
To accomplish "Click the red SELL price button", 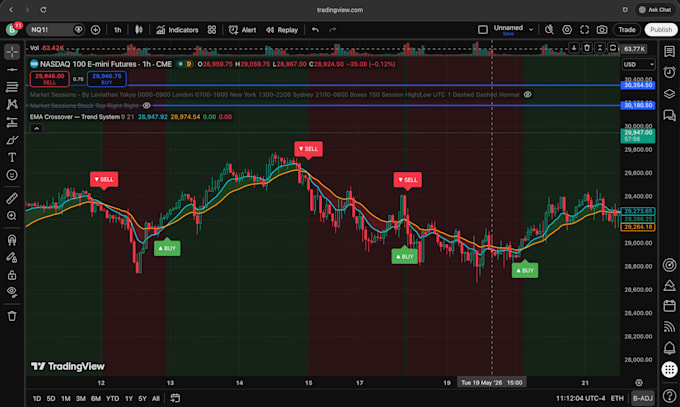I will click(49, 79).
